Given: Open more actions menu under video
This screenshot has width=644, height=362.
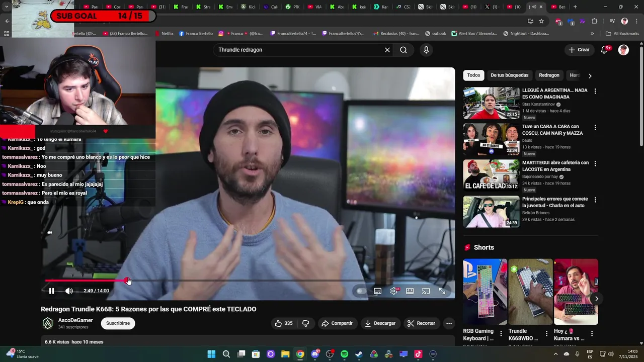Looking at the screenshot, I should (x=449, y=323).
